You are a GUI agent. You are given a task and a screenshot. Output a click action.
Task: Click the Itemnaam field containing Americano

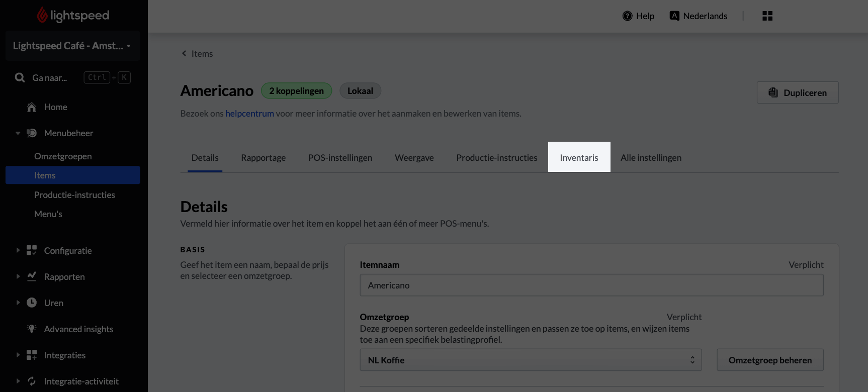click(591, 285)
